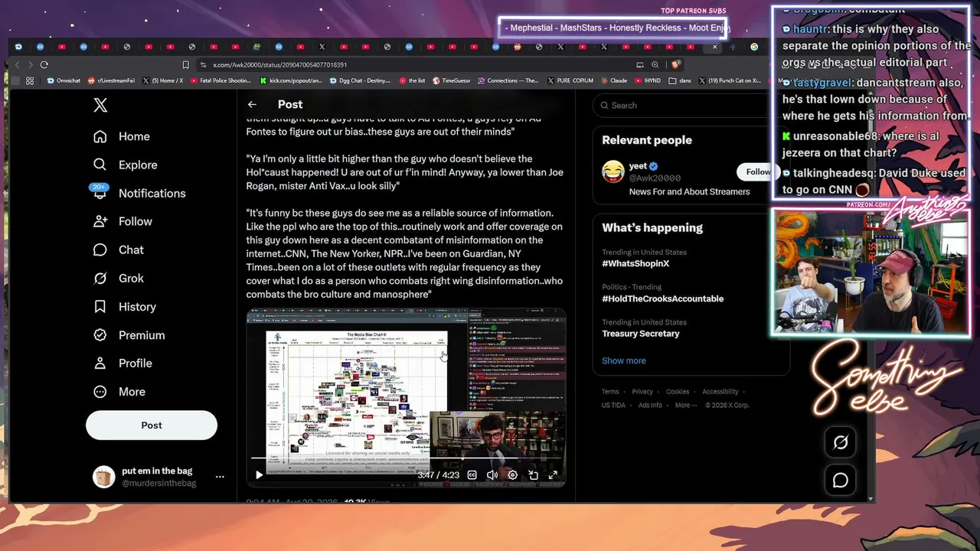Close the active browser tab

point(714,47)
